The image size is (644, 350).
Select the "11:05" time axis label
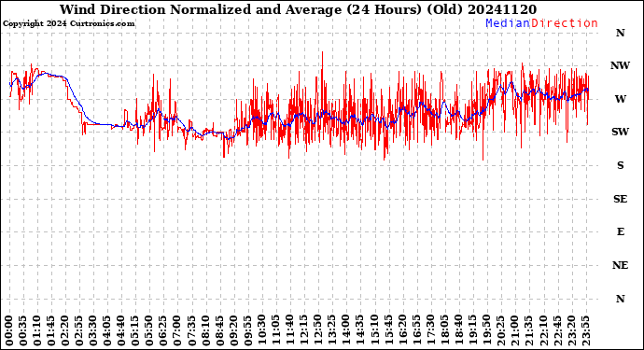[x=276, y=330]
